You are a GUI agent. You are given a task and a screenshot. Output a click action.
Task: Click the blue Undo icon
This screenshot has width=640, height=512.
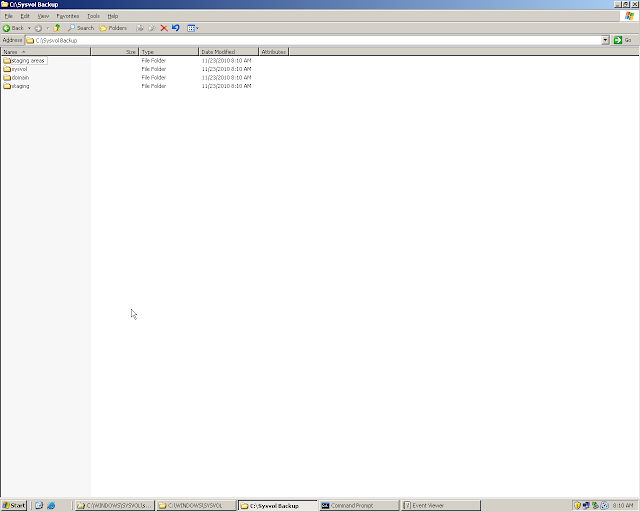[176, 28]
